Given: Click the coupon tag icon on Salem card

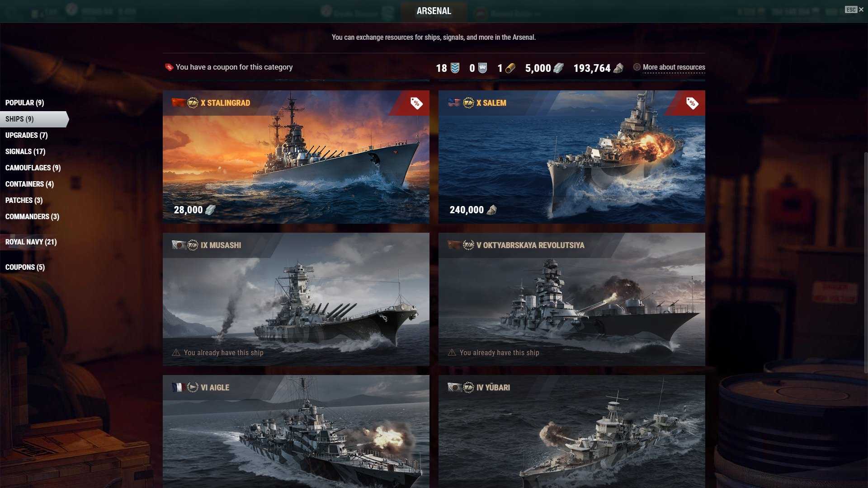Looking at the screenshot, I should [692, 103].
